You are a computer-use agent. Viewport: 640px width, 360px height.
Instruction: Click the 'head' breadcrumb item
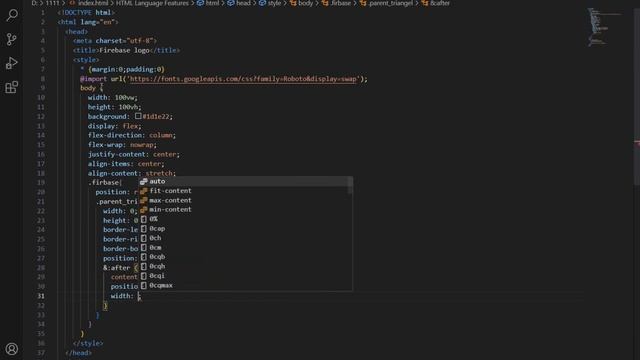(239, 3)
